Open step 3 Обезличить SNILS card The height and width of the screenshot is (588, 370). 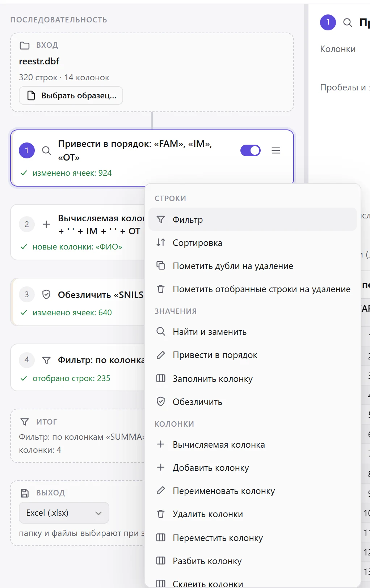(x=78, y=302)
